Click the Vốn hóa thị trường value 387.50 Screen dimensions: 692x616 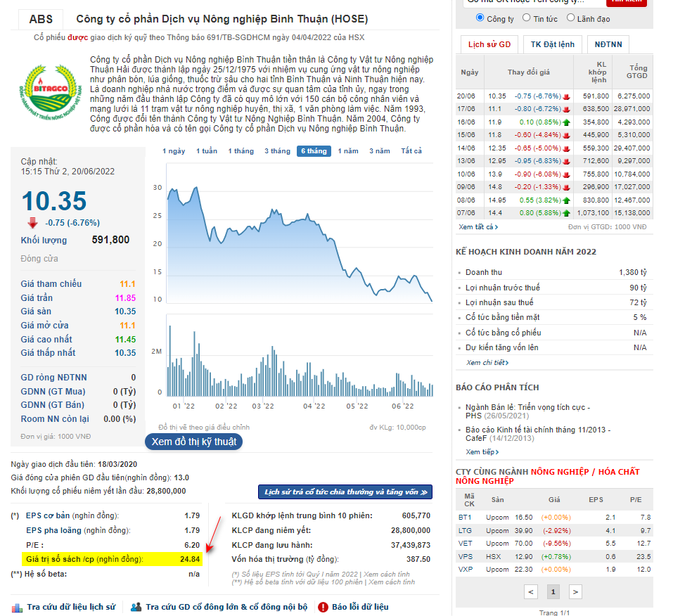(418, 560)
